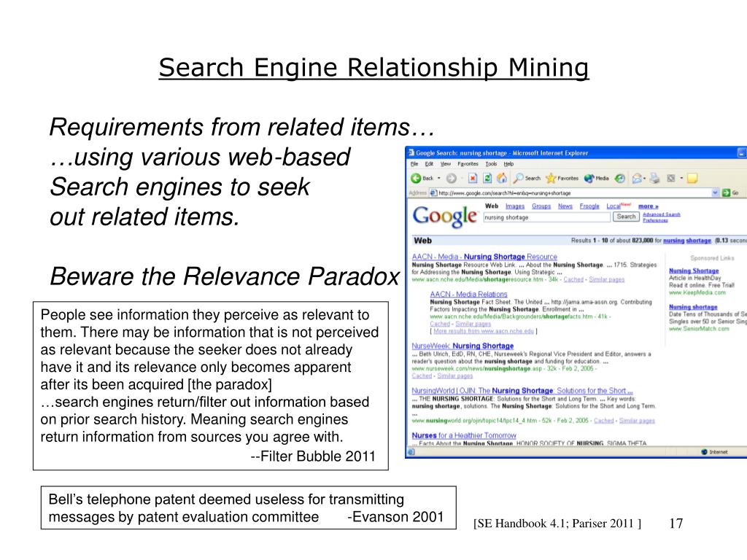Click the green Back arrow in Internet Explorer

(x=416, y=178)
